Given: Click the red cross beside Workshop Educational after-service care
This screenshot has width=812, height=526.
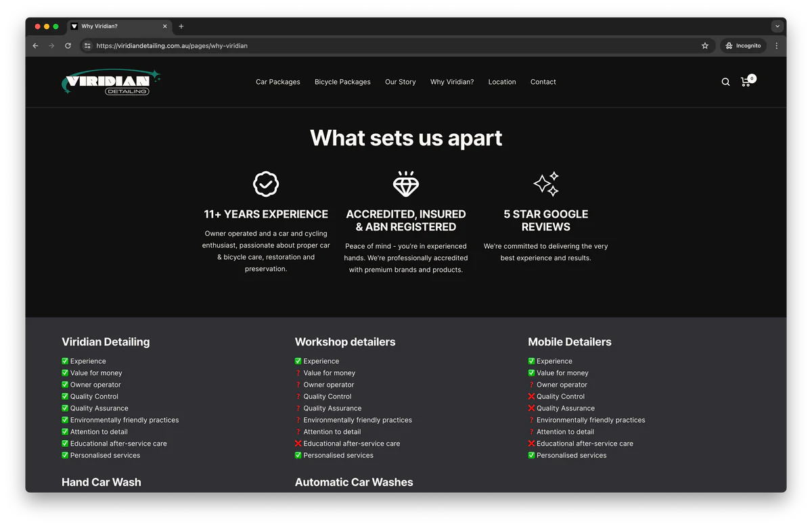Looking at the screenshot, I should 298,444.
